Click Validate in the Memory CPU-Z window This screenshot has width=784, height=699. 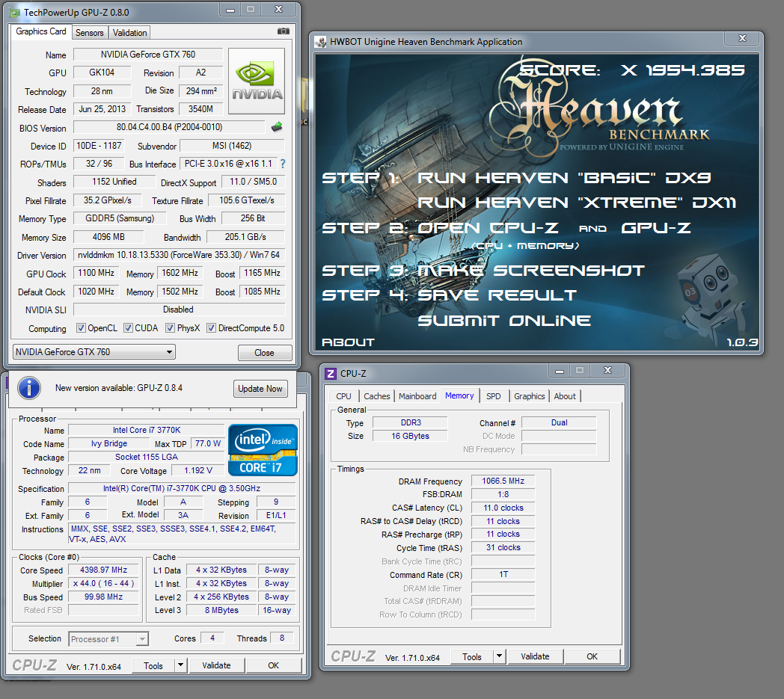tap(535, 656)
